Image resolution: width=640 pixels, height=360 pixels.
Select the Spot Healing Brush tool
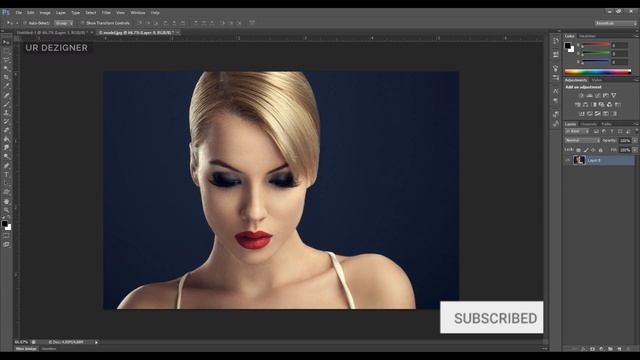pos(6,95)
